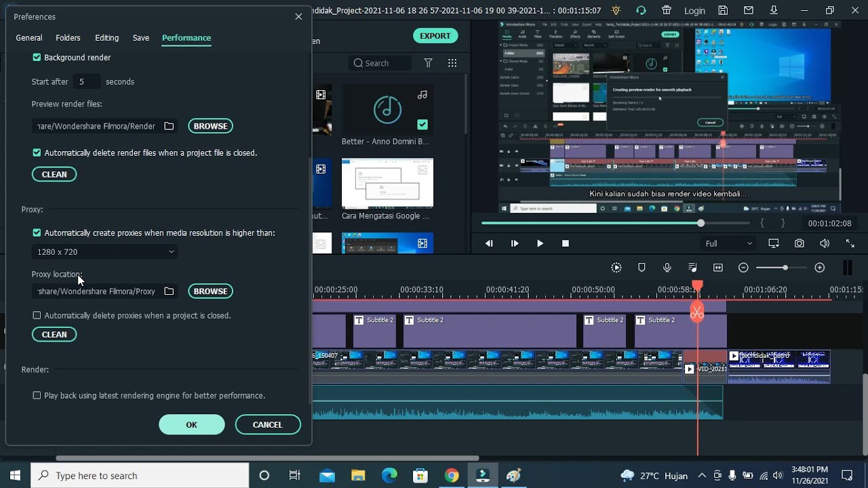Click the red scissors split icon on playhead
This screenshot has width=868, height=488.
point(696,312)
